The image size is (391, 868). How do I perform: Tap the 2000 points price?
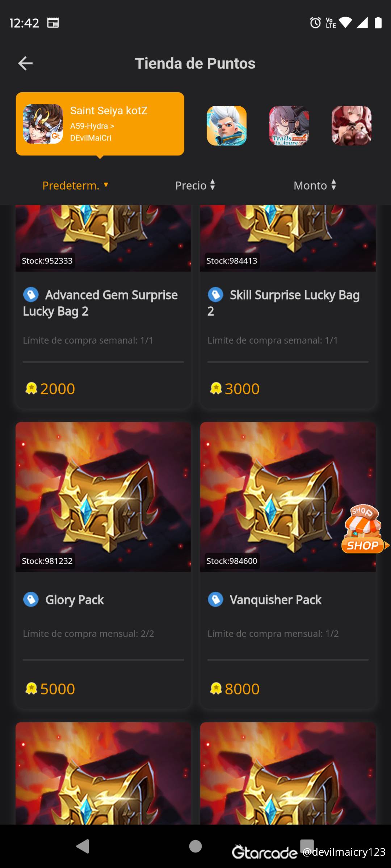pyautogui.click(x=50, y=389)
